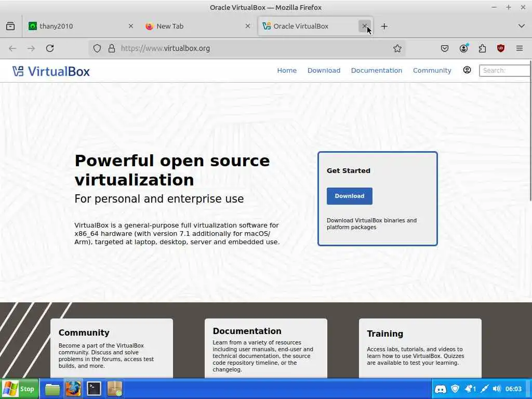Open tracking protection shield icon
The width and height of the screenshot is (532, 399).
coord(97,48)
